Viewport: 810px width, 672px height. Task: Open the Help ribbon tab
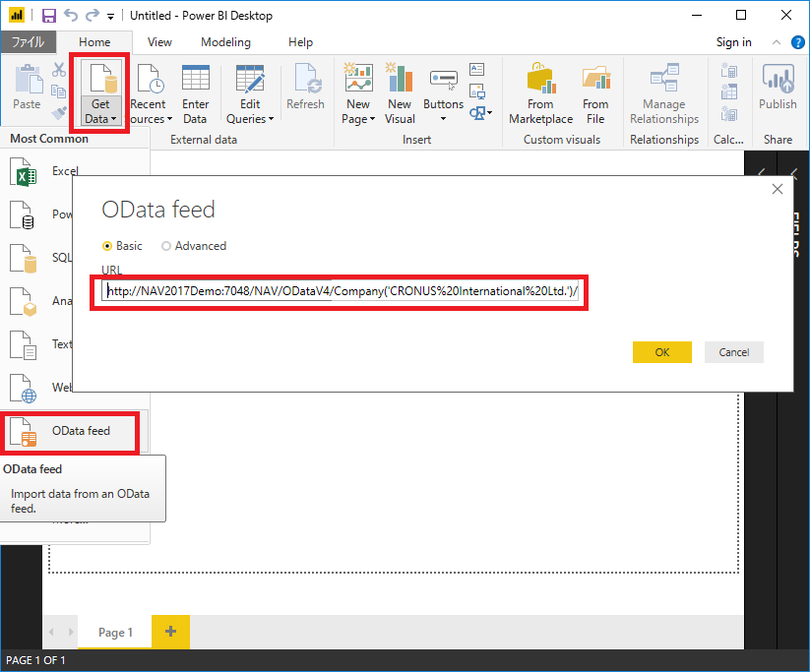[x=300, y=42]
